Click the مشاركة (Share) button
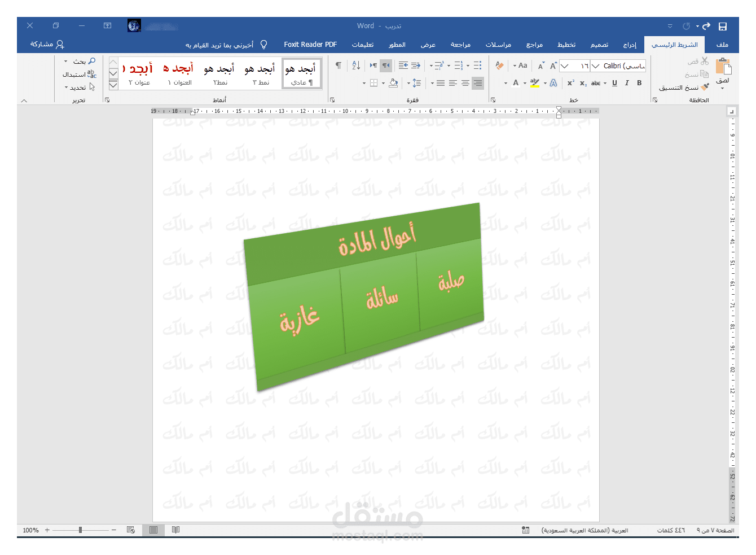This screenshot has height=555, width=756. [47, 45]
